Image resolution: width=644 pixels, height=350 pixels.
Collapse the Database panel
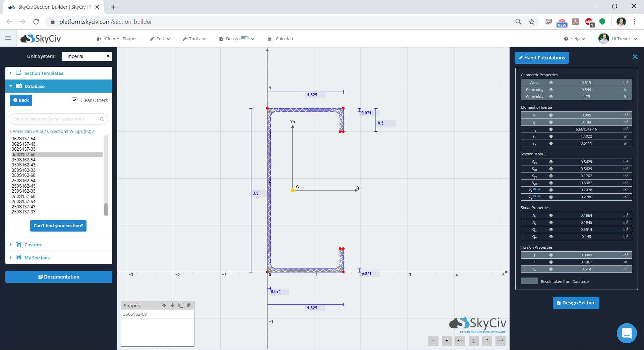59,86
